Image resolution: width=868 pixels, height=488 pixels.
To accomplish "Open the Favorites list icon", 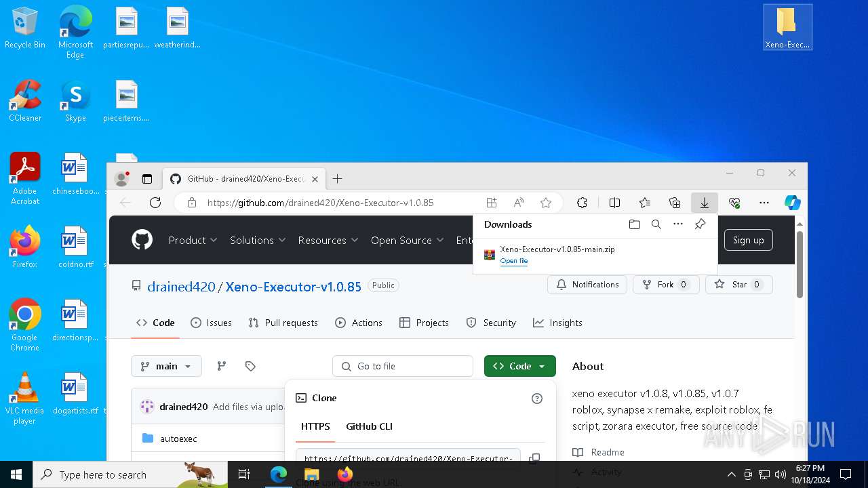I will (645, 203).
